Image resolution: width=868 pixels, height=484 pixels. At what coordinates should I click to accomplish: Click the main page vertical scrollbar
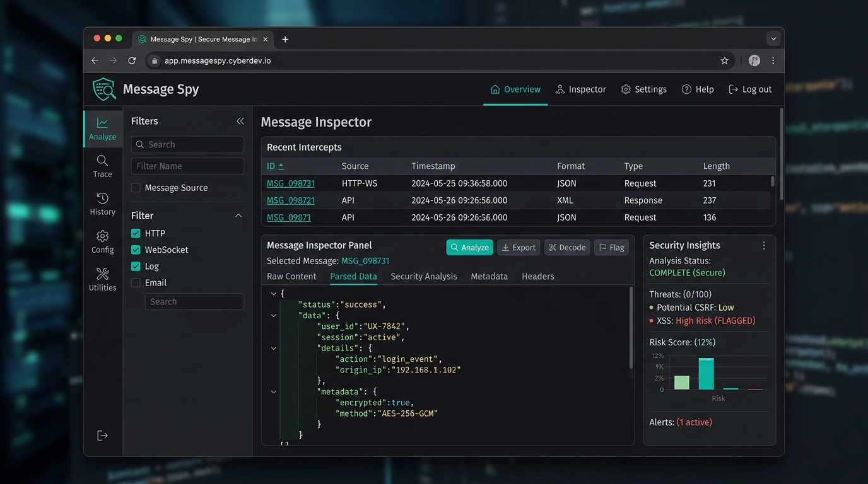pos(781,153)
